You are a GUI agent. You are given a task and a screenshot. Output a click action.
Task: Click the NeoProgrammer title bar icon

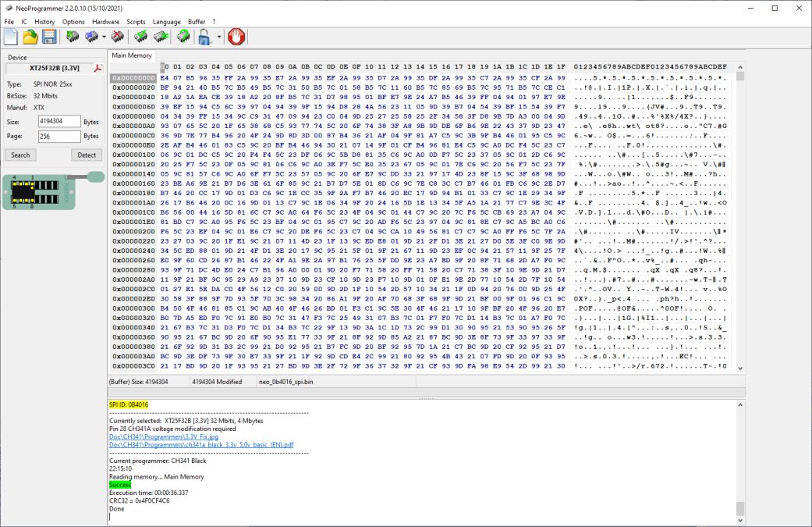[x=9, y=9]
